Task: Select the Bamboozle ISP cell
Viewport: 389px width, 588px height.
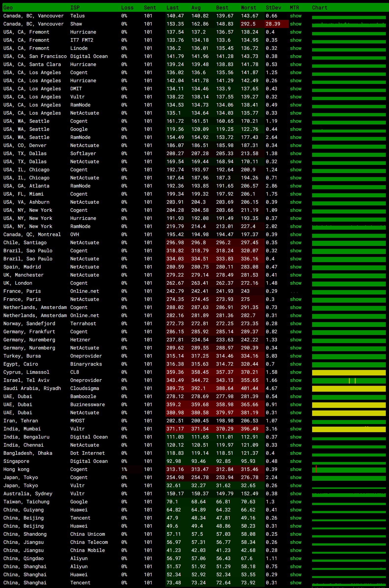Action: [83, 396]
